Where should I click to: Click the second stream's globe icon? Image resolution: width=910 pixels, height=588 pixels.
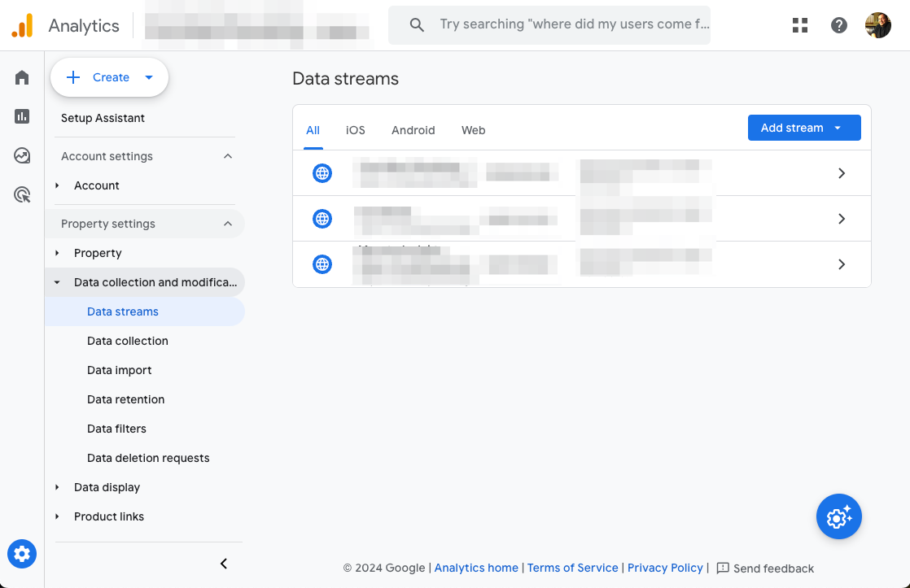tap(322, 219)
